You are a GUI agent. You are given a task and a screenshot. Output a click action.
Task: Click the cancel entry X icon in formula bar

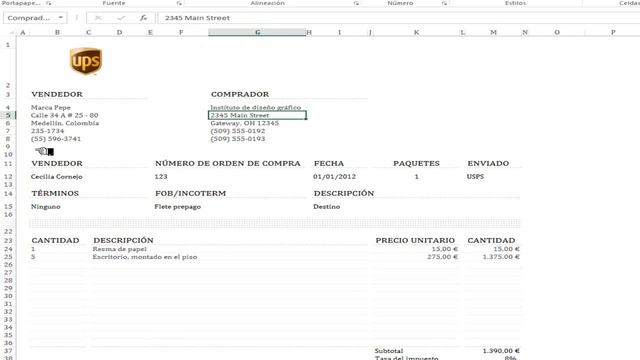98,18
